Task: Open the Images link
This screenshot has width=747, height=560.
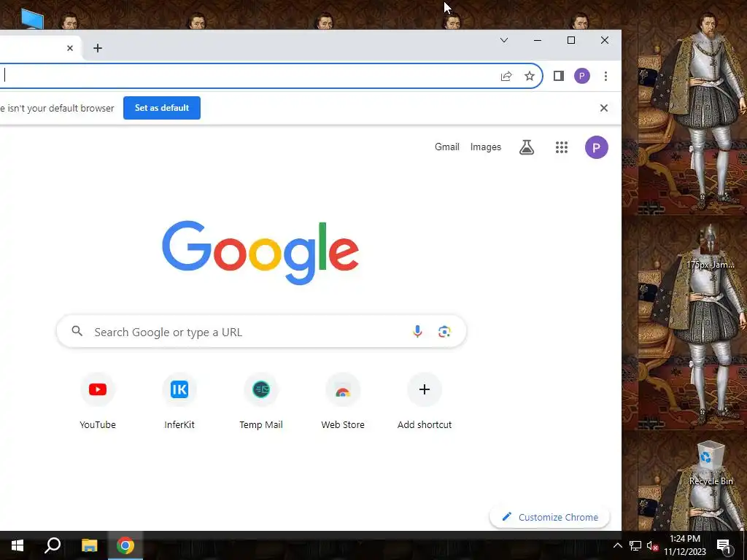Action: tap(485, 147)
